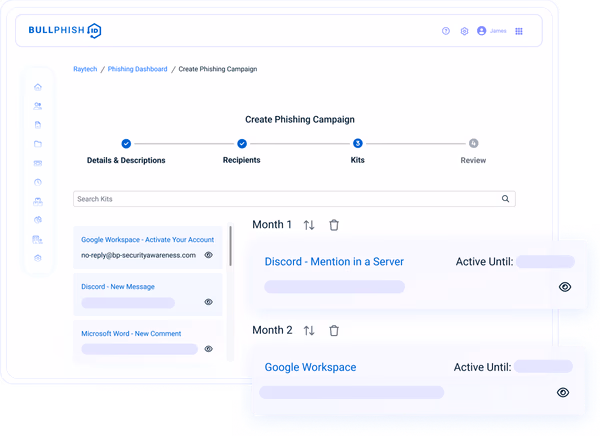This screenshot has width=600, height=436.
Task: Open Discord - Mention in a Server
Action: point(334,262)
